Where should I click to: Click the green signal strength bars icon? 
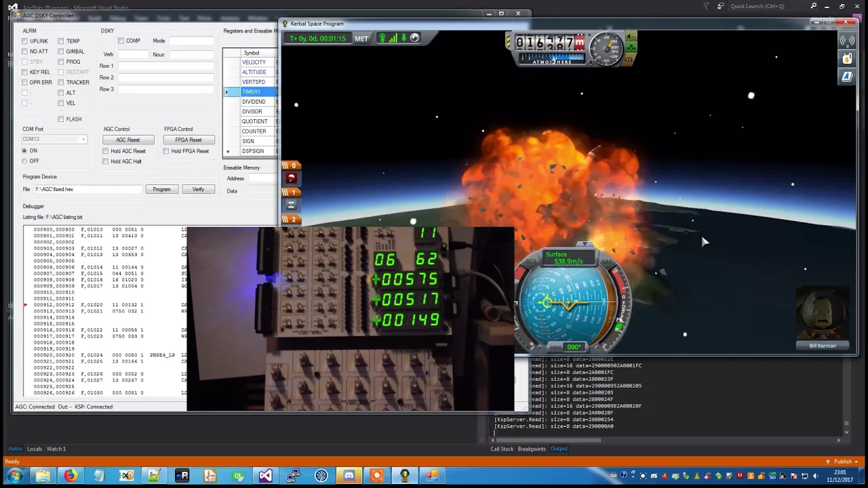393,39
